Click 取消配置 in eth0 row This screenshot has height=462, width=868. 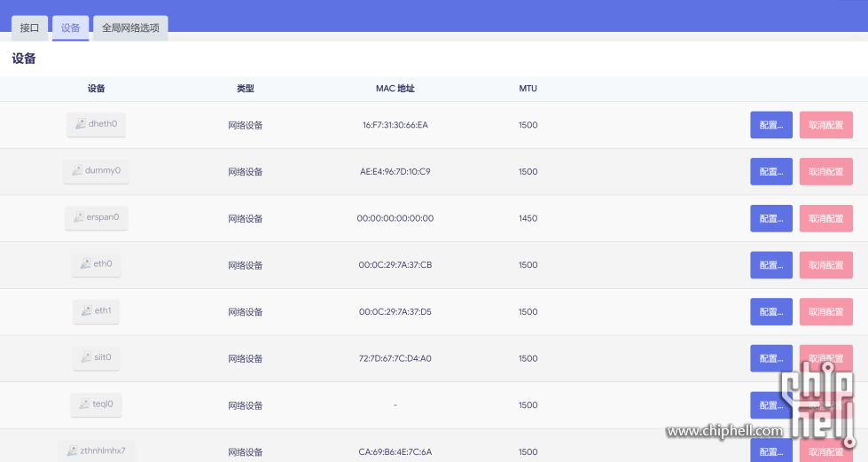[826, 265]
